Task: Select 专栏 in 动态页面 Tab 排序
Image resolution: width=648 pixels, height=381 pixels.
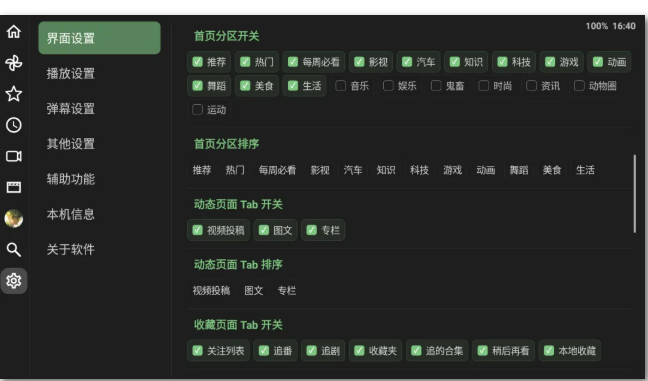Action: point(287,291)
